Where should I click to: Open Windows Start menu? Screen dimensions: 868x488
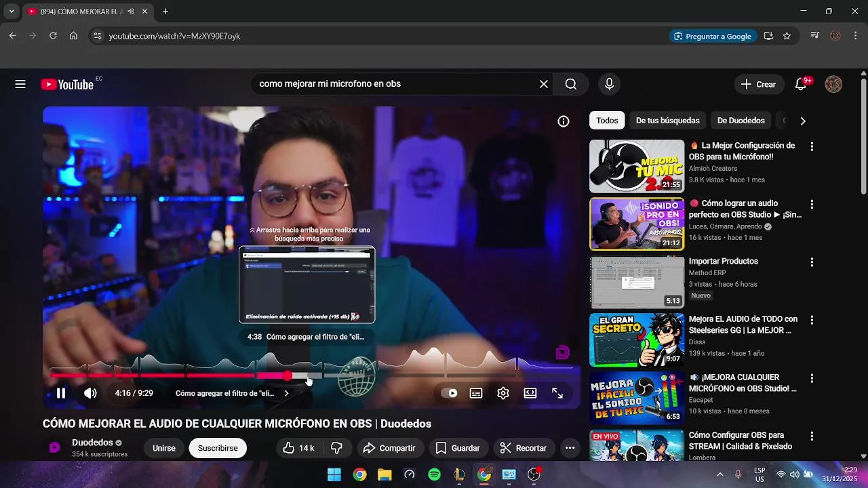334,474
